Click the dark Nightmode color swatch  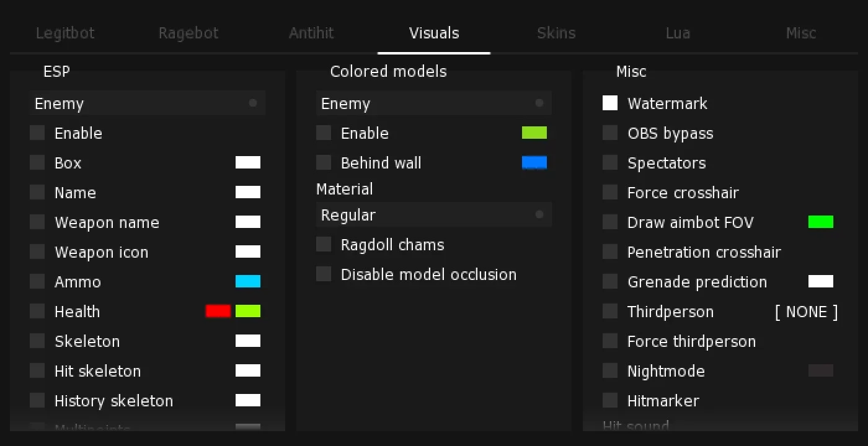821,371
